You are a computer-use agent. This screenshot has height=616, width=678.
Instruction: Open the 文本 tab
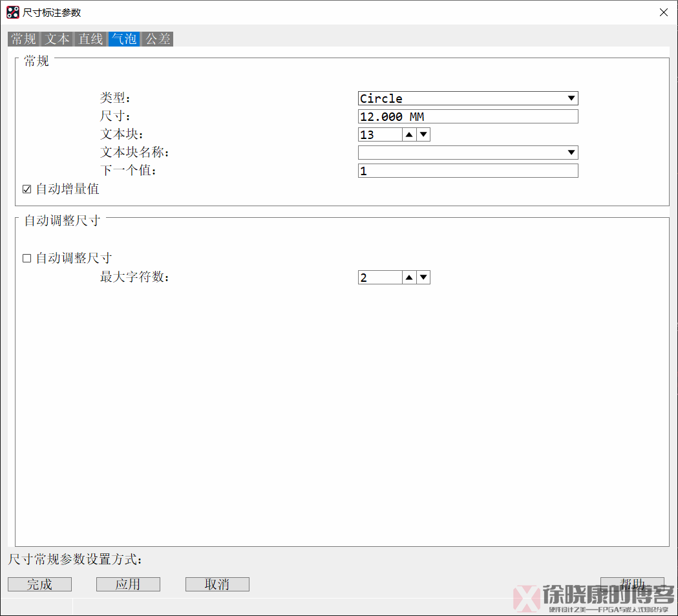58,39
